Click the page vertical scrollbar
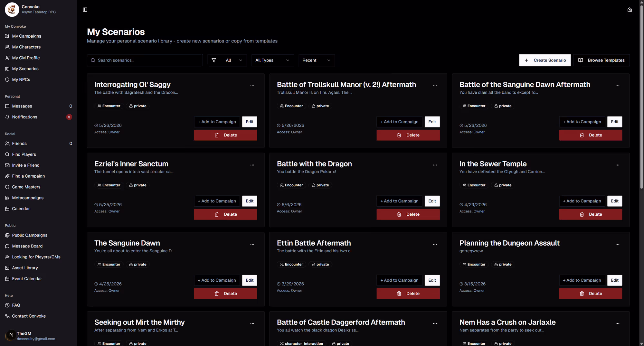Viewport: 644px width, 346px height. click(641, 97)
